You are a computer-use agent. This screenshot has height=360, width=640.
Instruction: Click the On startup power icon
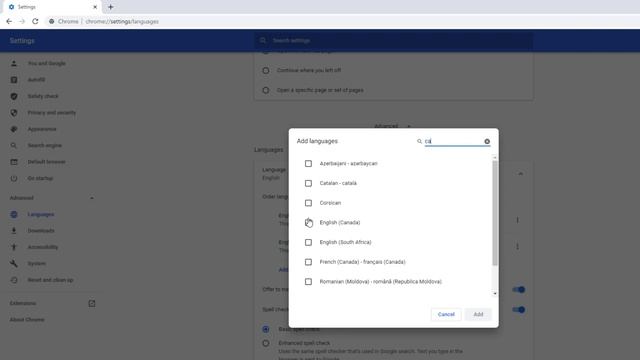click(x=14, y=178)
